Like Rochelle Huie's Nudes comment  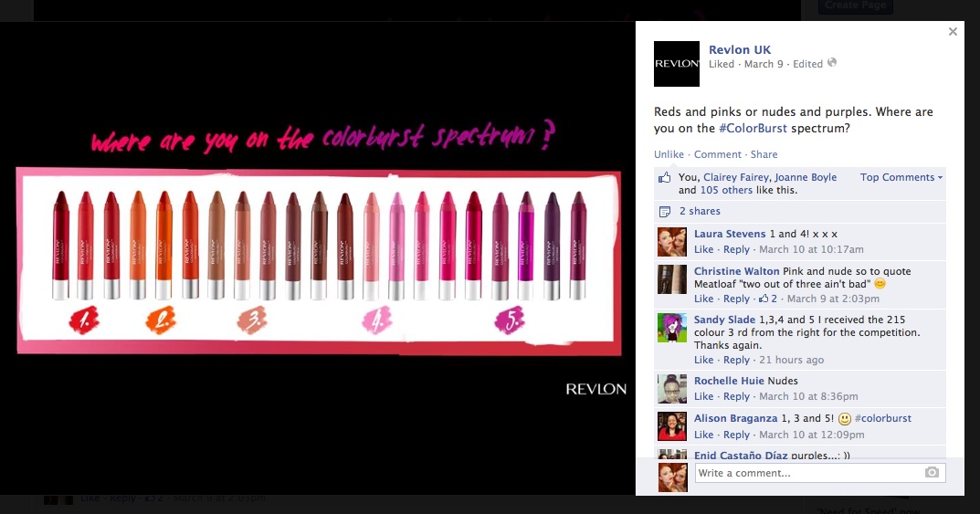pyautogui.click(x=703, y=396)
